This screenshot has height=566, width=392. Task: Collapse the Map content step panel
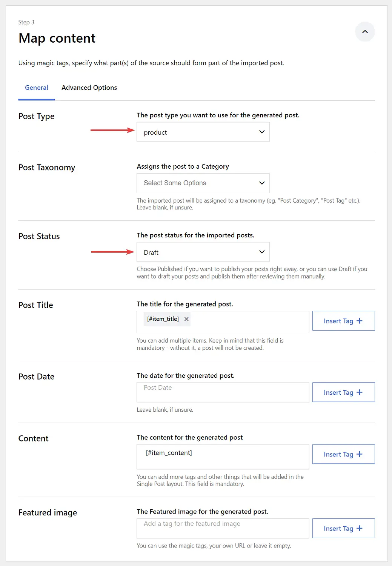[365, 32]
